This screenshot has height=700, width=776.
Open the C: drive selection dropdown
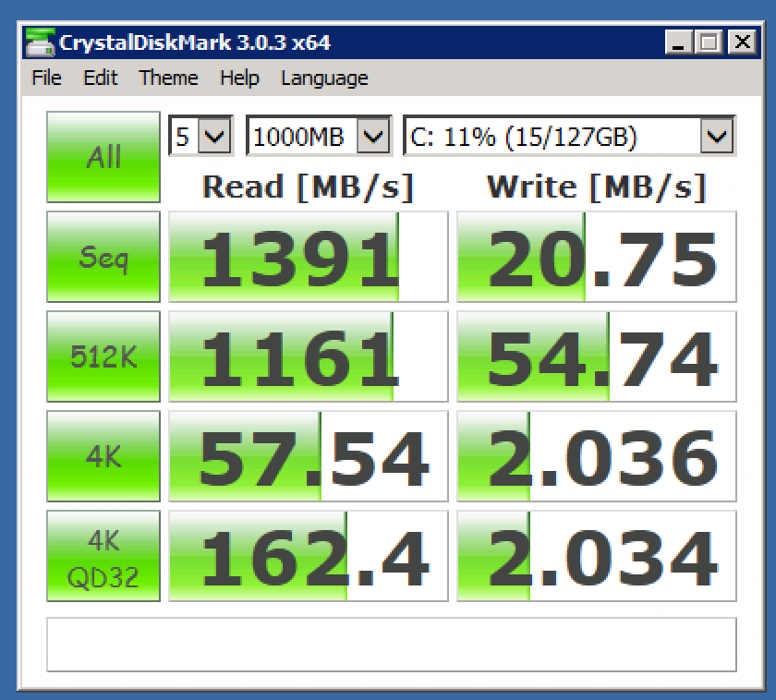click(x=569, y=138)
